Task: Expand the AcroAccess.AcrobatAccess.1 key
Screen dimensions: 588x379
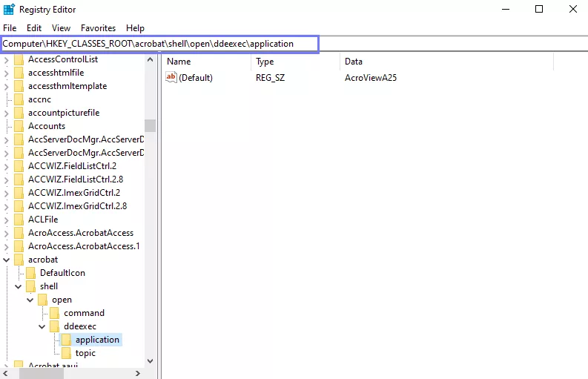Action: (x=7, y=246)
